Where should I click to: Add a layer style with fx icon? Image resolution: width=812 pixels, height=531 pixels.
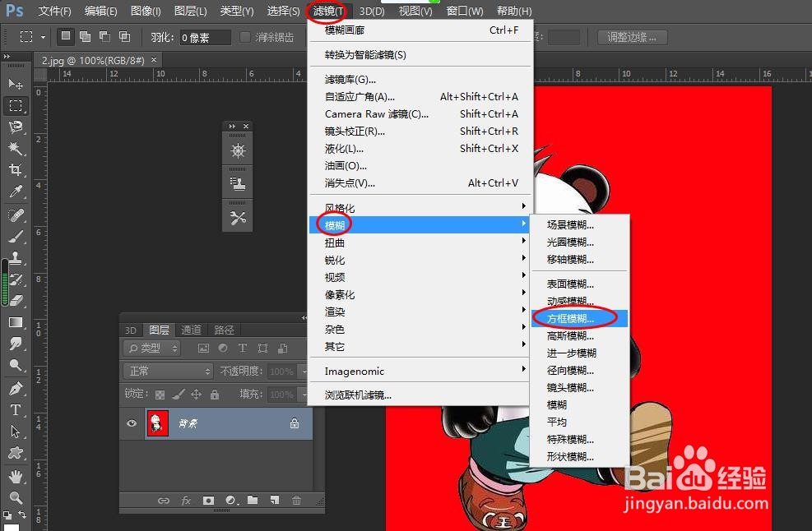(186, 501)
